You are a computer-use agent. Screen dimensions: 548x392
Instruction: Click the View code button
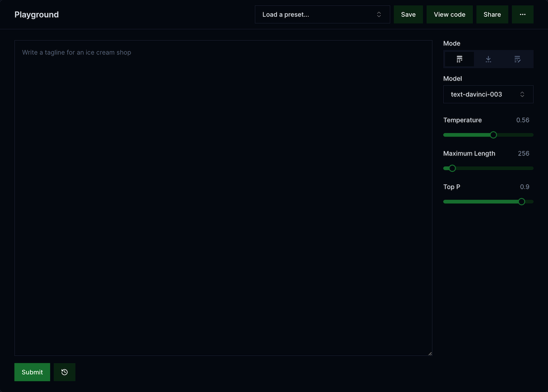pyautogui.click(x=450, y=14)
